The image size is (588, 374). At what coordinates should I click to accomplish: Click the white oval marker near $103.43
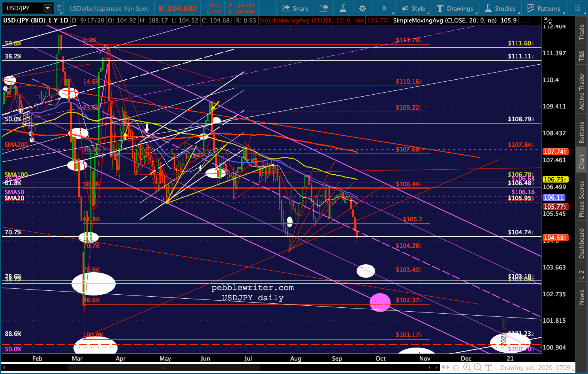coord(366,271)
